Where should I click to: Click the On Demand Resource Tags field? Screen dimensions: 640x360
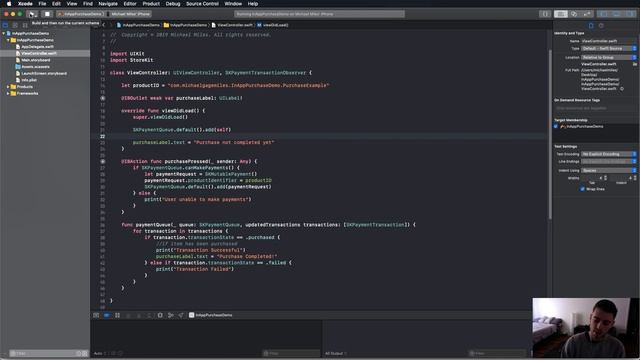596,108
